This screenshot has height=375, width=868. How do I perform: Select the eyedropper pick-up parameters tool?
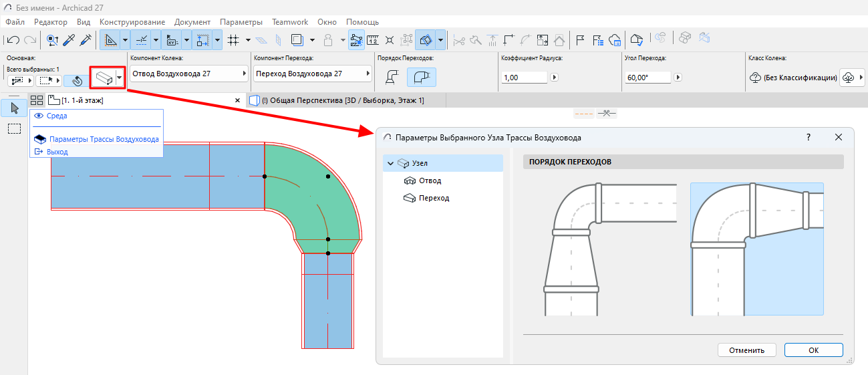pos(68,40)
